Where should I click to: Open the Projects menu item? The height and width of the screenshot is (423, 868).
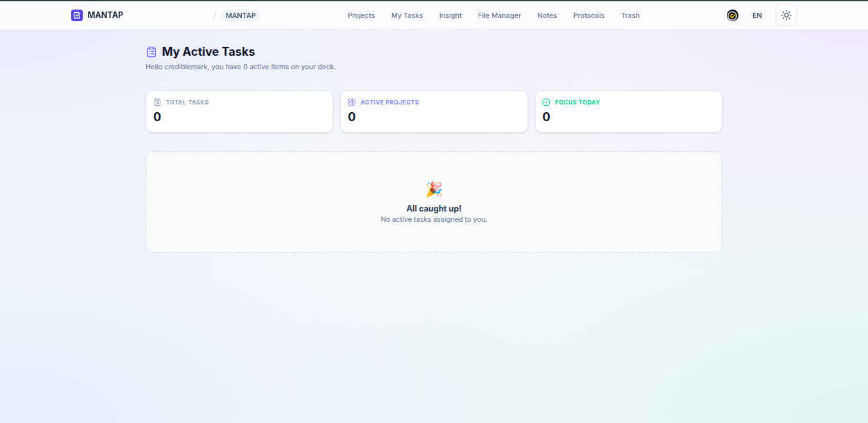click(361, 15)
